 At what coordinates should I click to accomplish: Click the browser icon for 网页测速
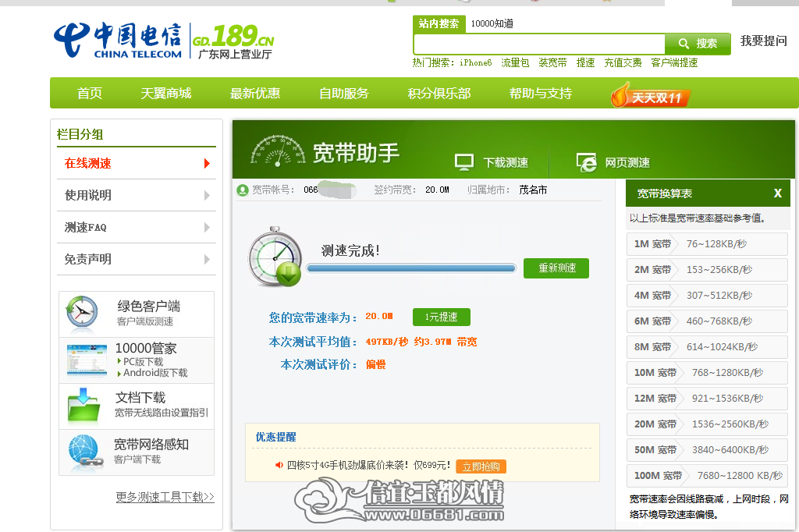tap(586, 162)
